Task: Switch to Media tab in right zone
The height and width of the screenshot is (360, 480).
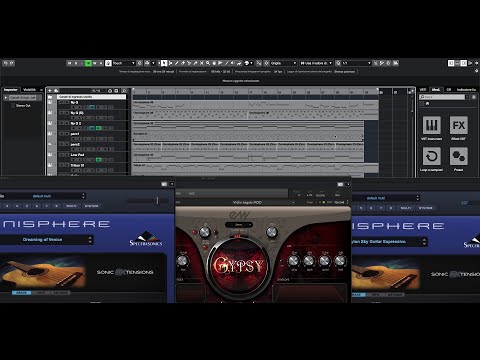Action: 436,90
